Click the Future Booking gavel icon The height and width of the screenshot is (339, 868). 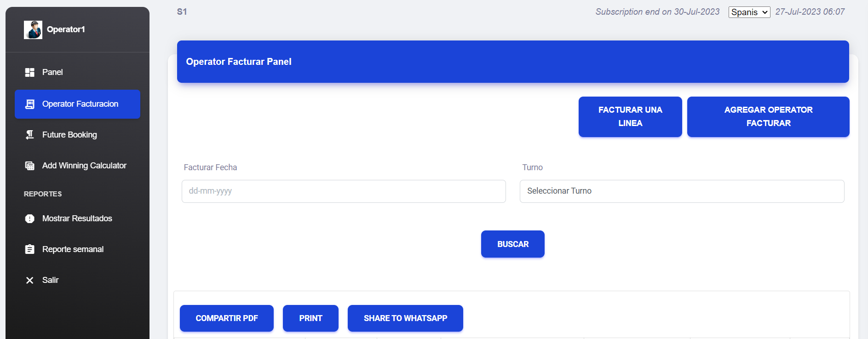(30, 135)
